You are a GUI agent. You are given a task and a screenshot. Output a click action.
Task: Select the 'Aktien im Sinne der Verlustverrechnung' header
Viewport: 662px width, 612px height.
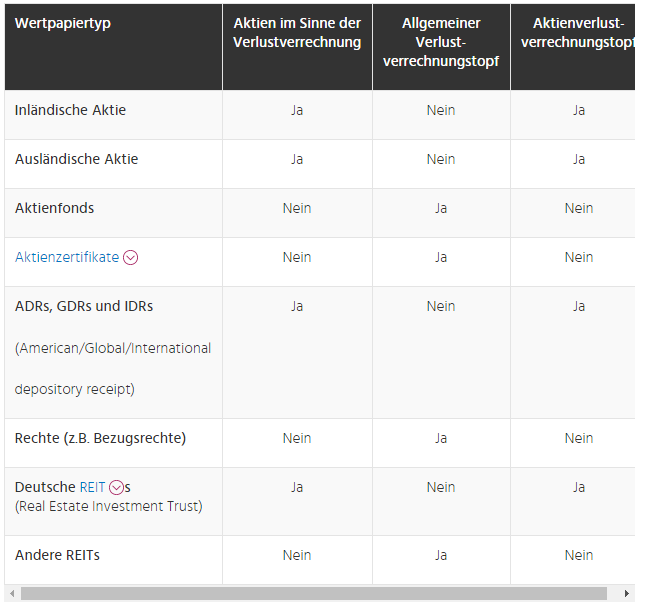point(297,33)
